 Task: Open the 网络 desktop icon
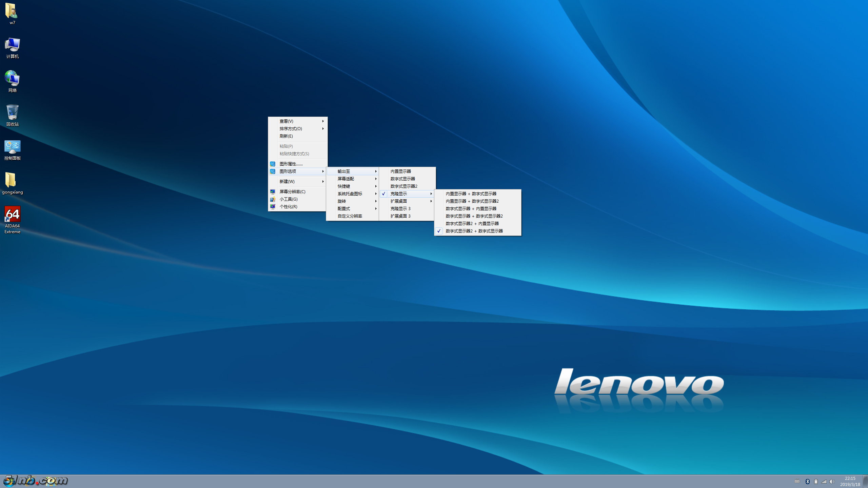pos(12,79)
